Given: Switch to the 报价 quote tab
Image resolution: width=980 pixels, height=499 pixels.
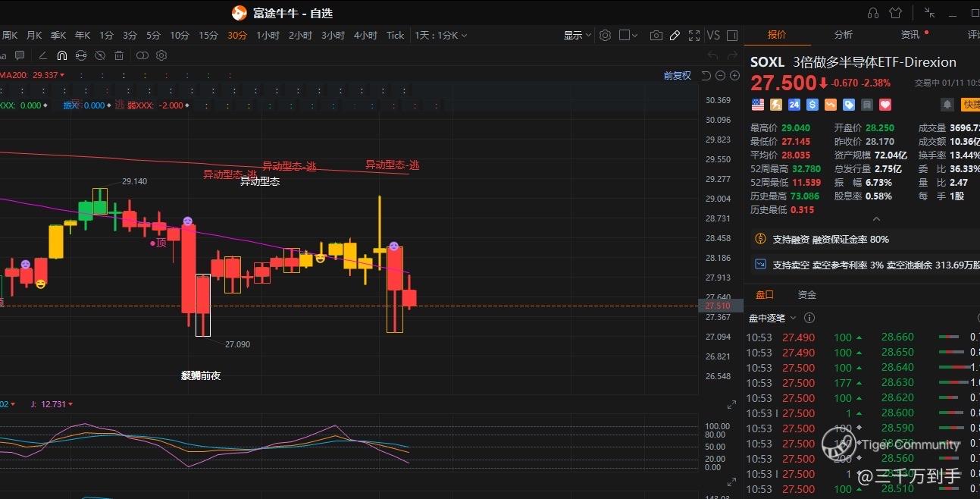Looking at the screenshot, I should (777, 35).
